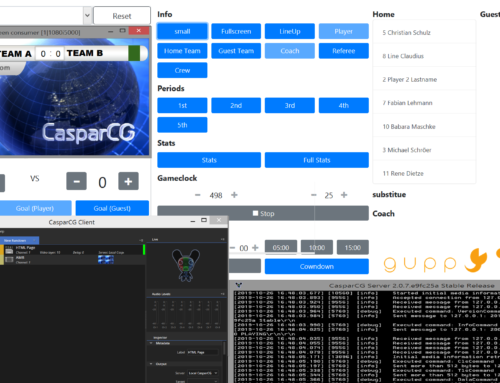Display the Guest Team graphic
This screenshot has width=500, height=383.
[236, 51]
